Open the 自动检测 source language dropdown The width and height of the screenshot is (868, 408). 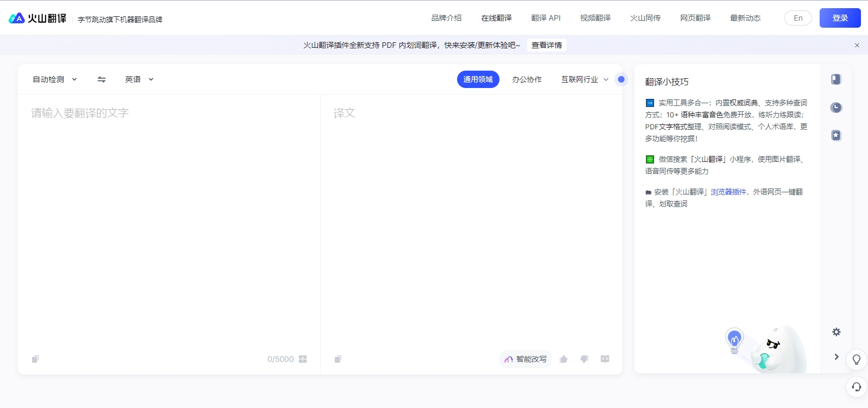click(x=55, y=79)
